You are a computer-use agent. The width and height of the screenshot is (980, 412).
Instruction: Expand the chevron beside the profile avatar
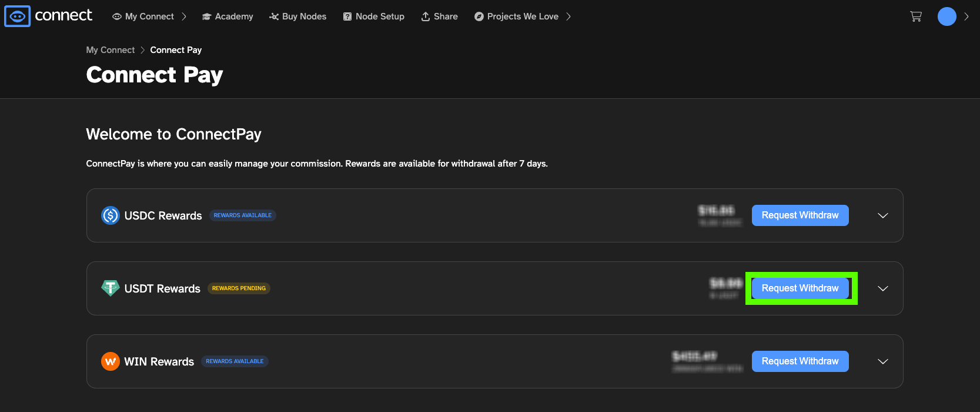[x=966, y=16]
